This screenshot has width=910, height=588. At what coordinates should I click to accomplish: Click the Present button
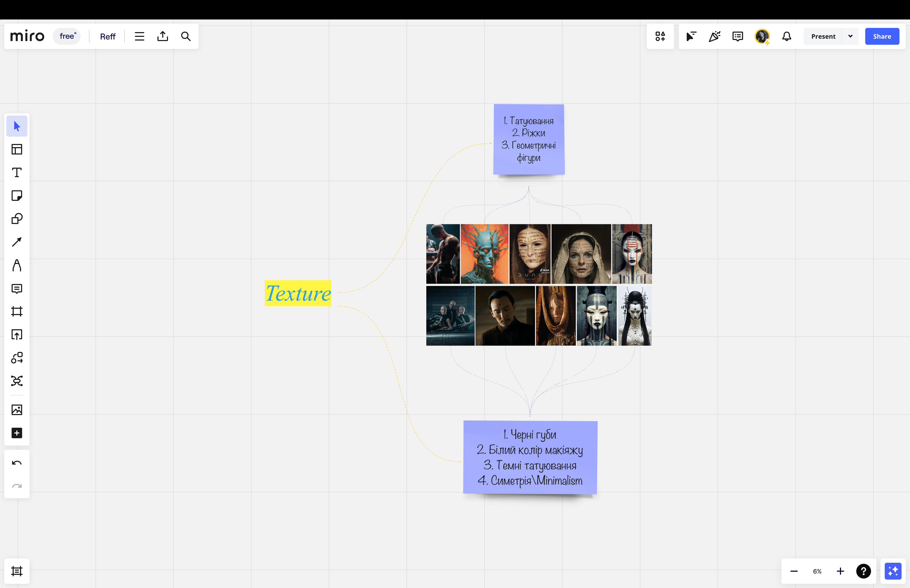click(823, 36)
